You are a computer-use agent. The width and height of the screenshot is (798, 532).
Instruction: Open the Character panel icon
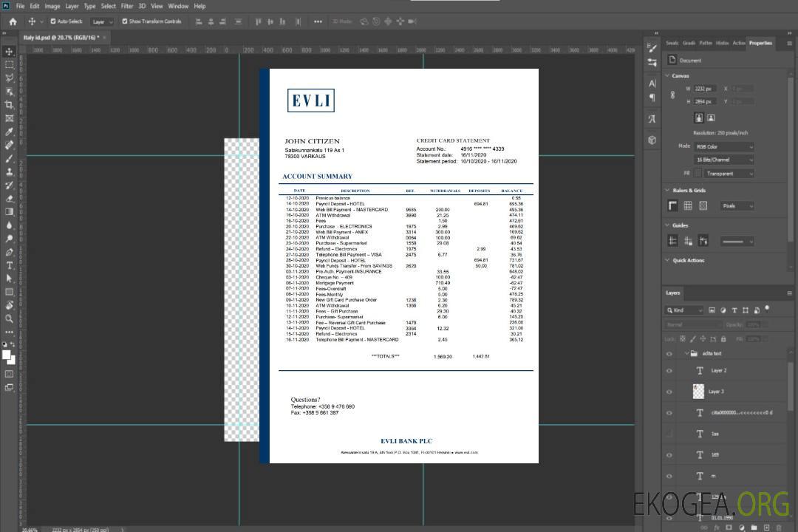(652, 83)
